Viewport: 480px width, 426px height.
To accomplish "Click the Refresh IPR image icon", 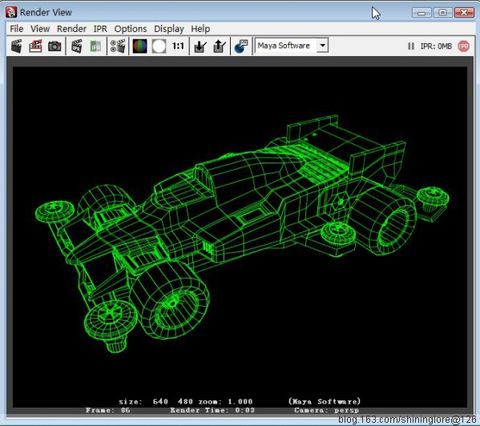I will click(x=96, y=46).
